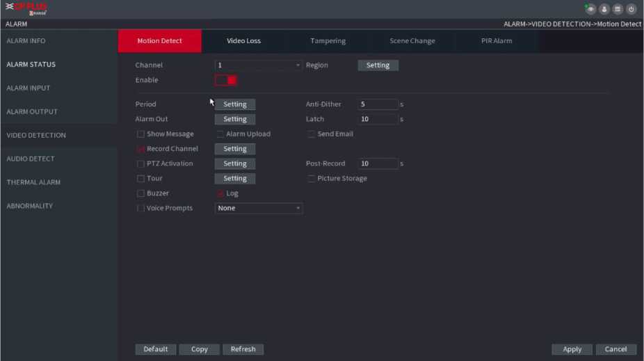Open the user account icon
This screenshot has height=361, width=644.
point(604,9)
